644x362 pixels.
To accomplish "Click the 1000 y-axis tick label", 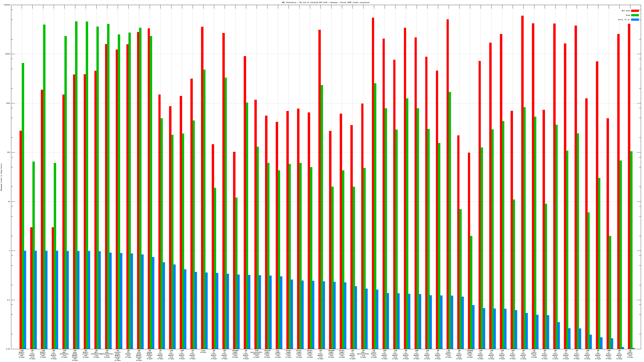I will tap(8, 103).
